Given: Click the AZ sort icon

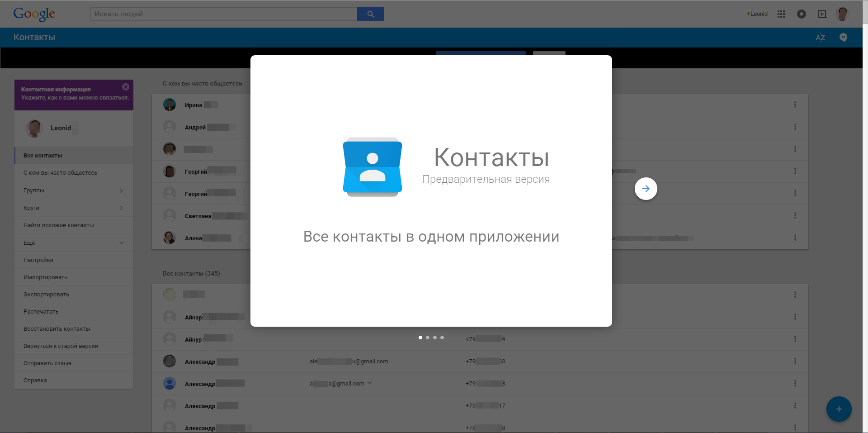Looking at the screenshot, I should coord(821,38).
